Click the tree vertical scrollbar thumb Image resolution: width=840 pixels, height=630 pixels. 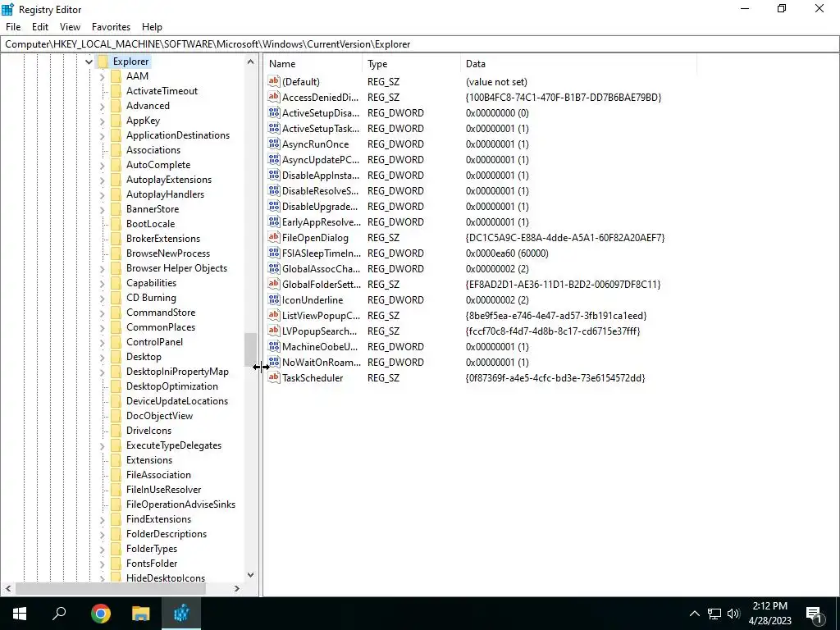point(250,349)
